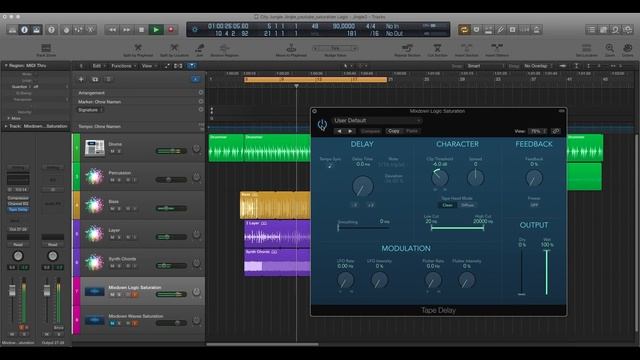The height and width of the screenshot is (360, 640).
Task: Toggle Cycle mode button
Action: [464, 30]
